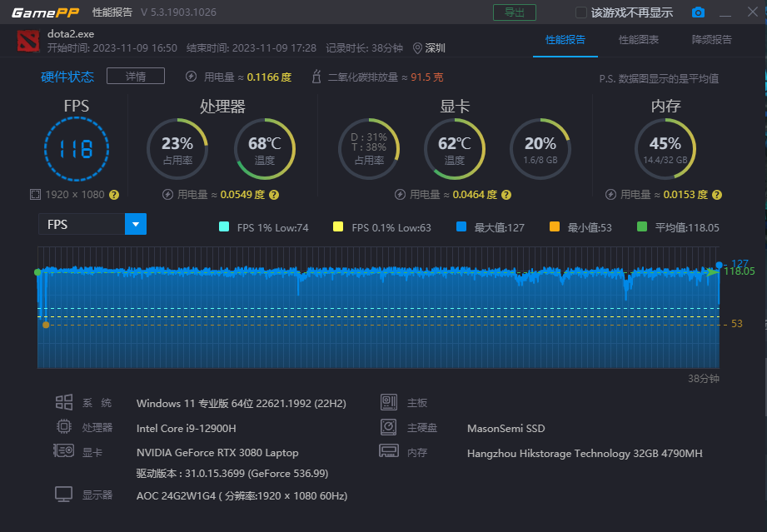Click the monitor icon beside 显示器
This screenshot has width=767, height=532.
point(63,495)
